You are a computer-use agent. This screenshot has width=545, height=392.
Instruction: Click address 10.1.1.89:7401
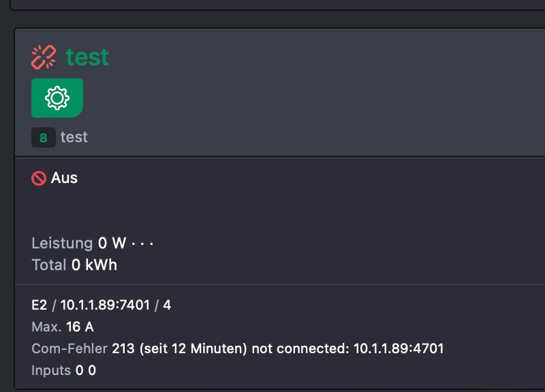pyautogui.click(x=105, y=305)
